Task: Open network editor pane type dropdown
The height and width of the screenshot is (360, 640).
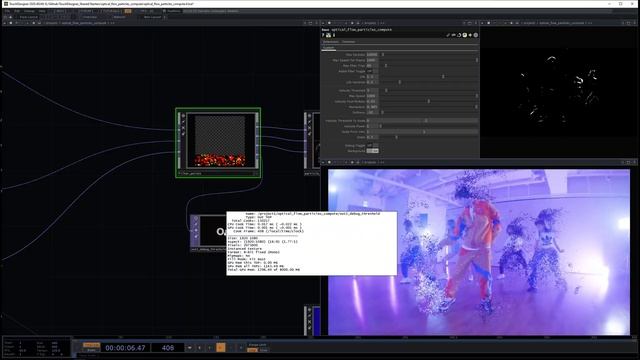Action: pyautogui.click(x=5, y=23)
